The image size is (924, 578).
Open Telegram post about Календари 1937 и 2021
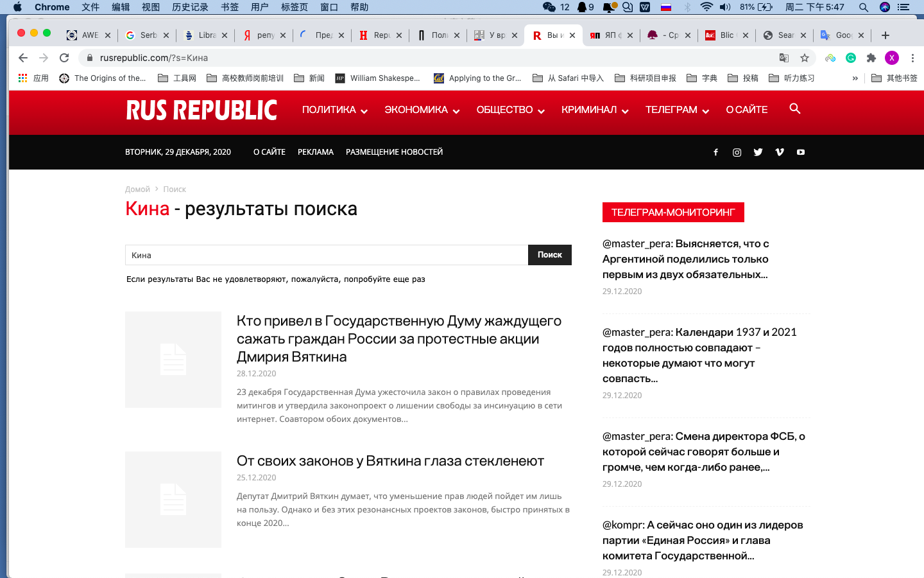(699, 355)
